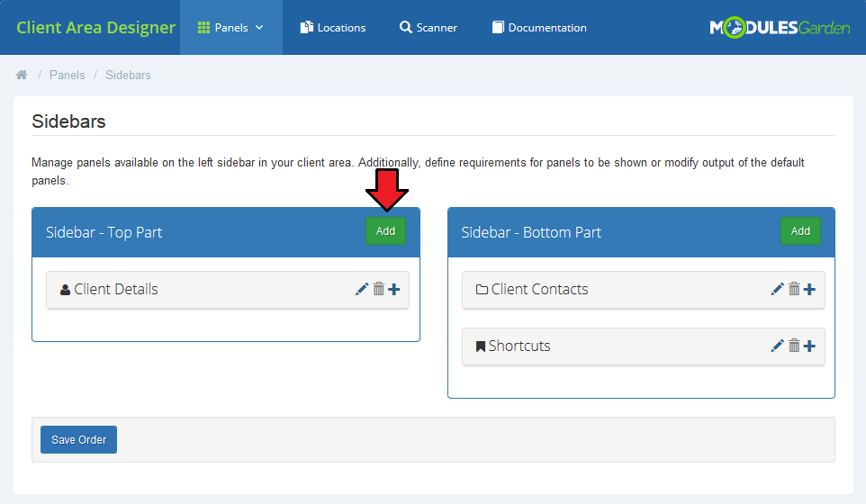Edit the Shortcuts panel
Viewport: 866px width, 504px height.
(x=777, y=346)
